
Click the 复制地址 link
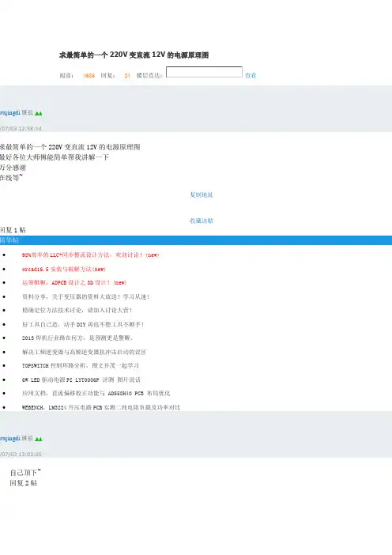tap(202, 194)
